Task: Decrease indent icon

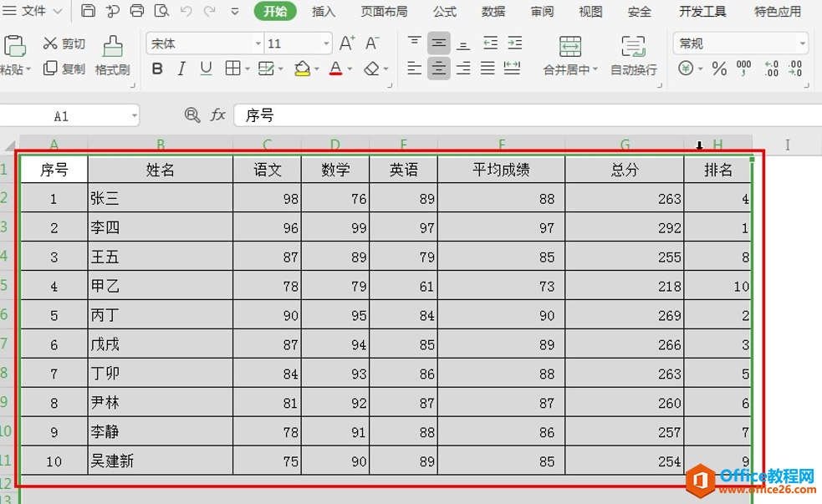Action: [x=491, y=43]
